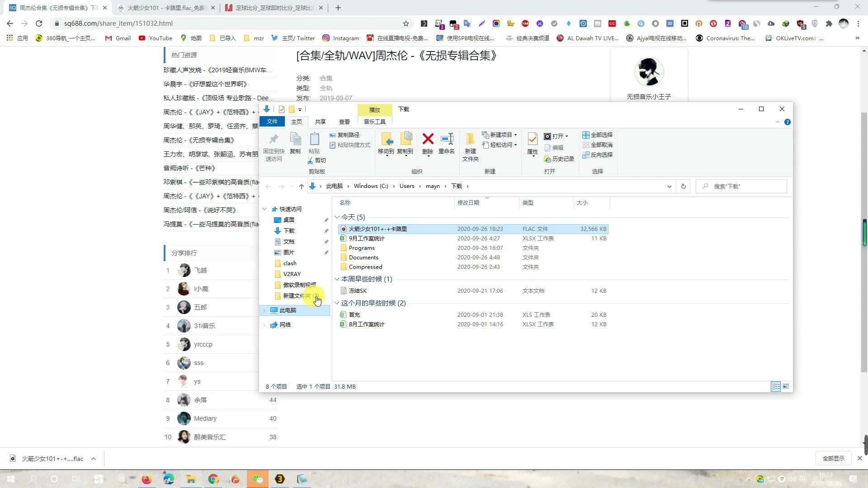Click the 播放 (Play) button

376,109
